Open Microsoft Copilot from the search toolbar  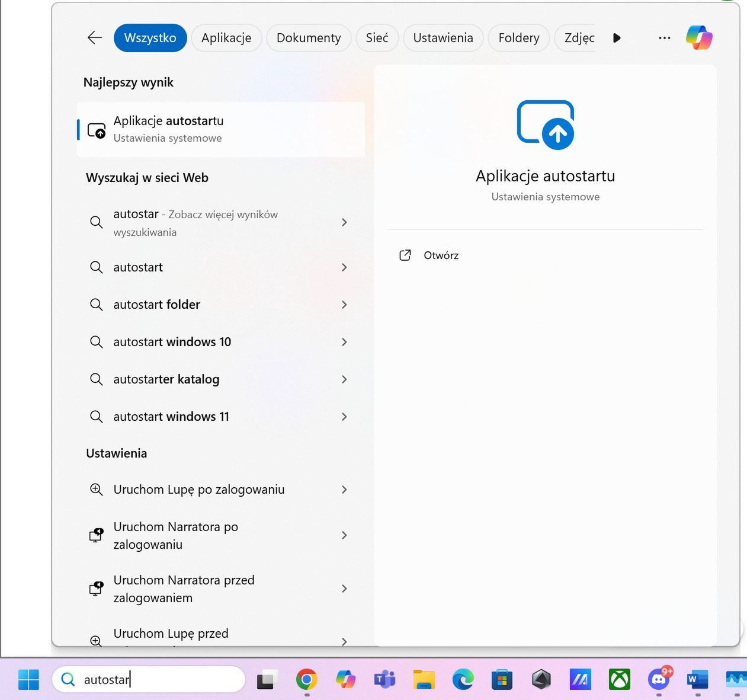coord(699,37)
